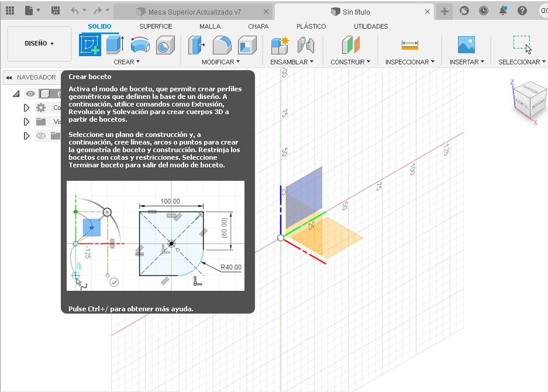Expand the hidden folder row in the browser

coord(26,136)
